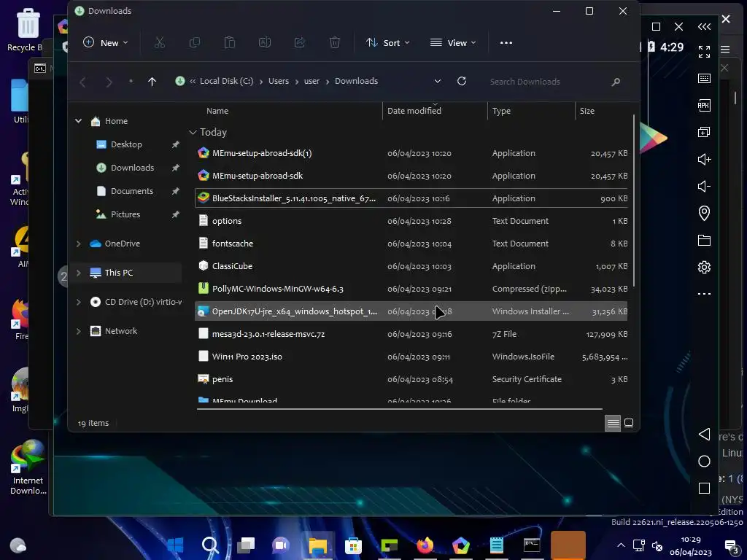Screen dimensions: 747x560
Task: Sort by Name column header
Action: pyautogui.click(x=217, y=111)
